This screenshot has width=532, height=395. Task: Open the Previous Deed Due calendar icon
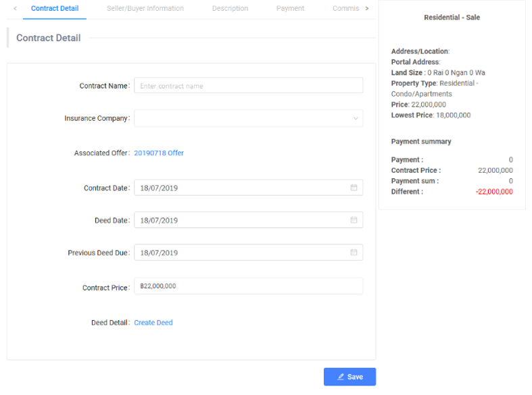pyautogui.click(x=354, y=253)
